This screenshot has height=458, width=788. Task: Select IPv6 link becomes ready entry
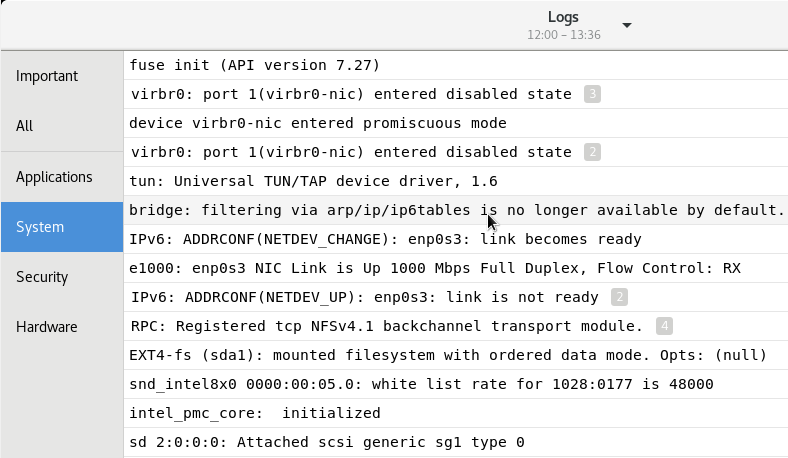point(456,239)
